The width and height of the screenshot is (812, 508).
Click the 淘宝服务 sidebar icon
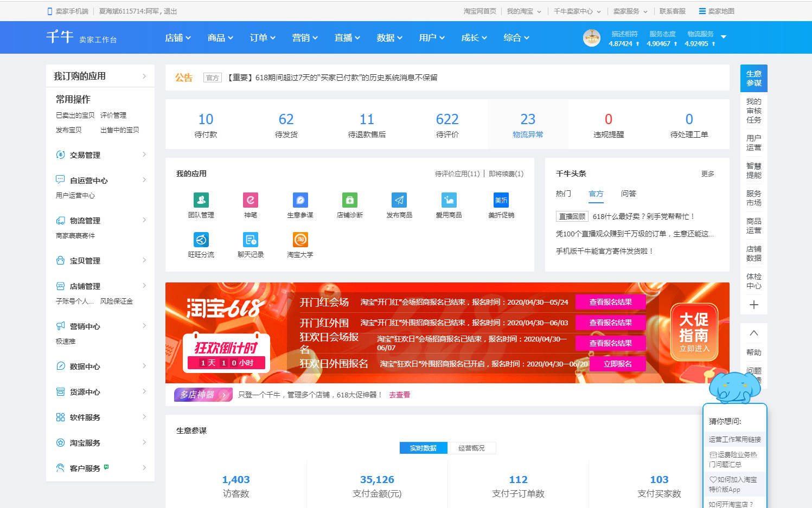click(x=60, y=442)
